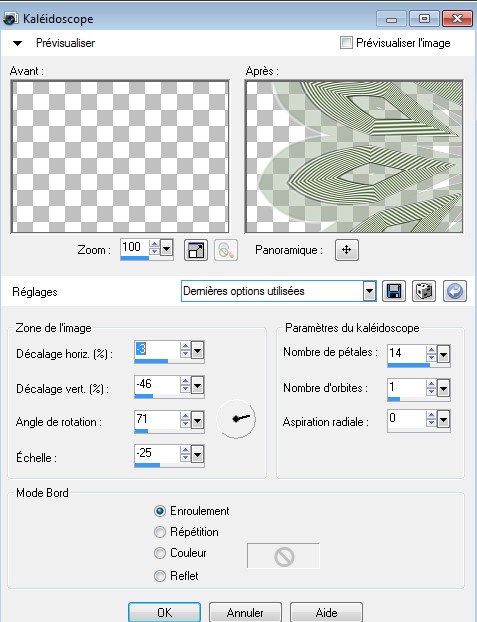Open the Nombre de pétales dropdown arrow
The width and height of the screenshot is (477, 622).
[443, 353]
